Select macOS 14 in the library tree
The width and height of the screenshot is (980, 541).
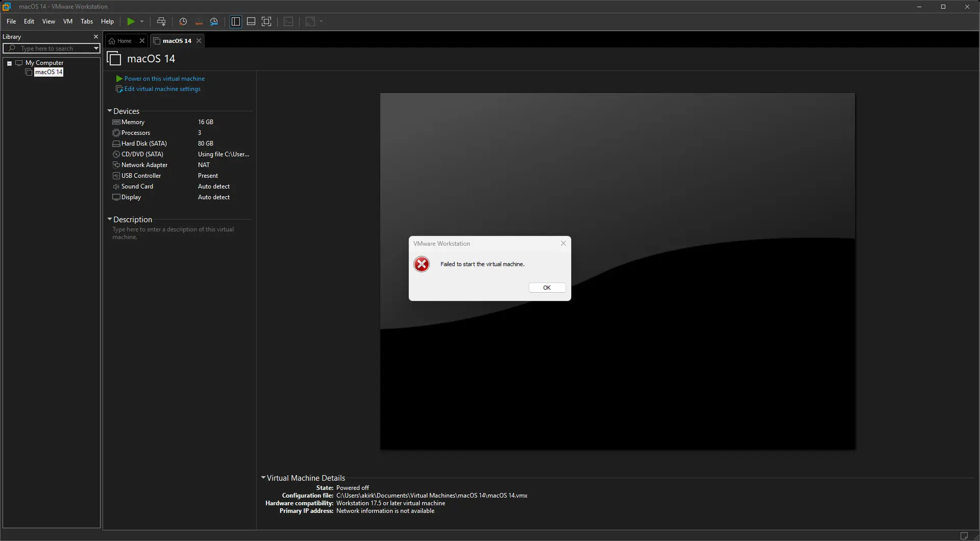coord(48,72)
